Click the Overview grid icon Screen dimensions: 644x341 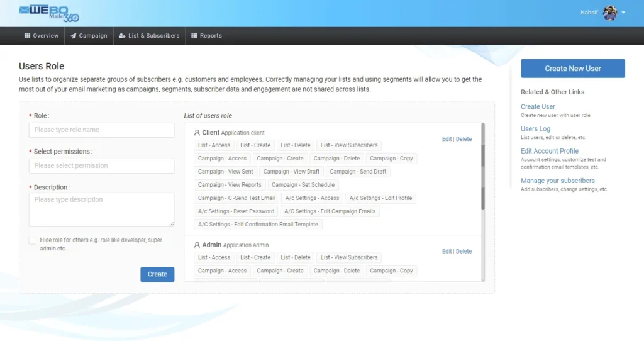point(27,36)
